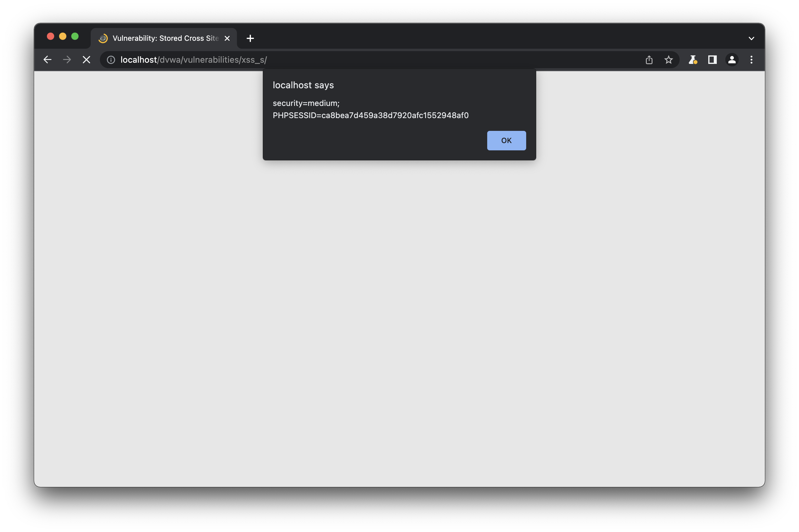
Task: Open Chrome Labs flask icon
Action: click(x=692, y=60)
